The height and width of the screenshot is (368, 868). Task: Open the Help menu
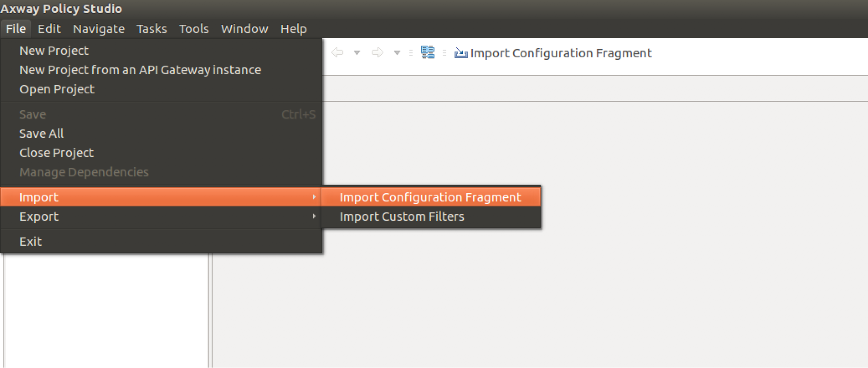click(294, 29)
